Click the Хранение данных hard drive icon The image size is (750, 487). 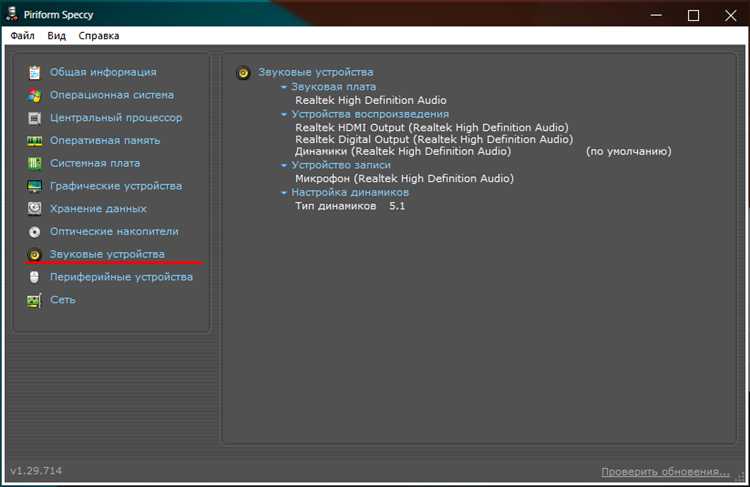point(34,209)
